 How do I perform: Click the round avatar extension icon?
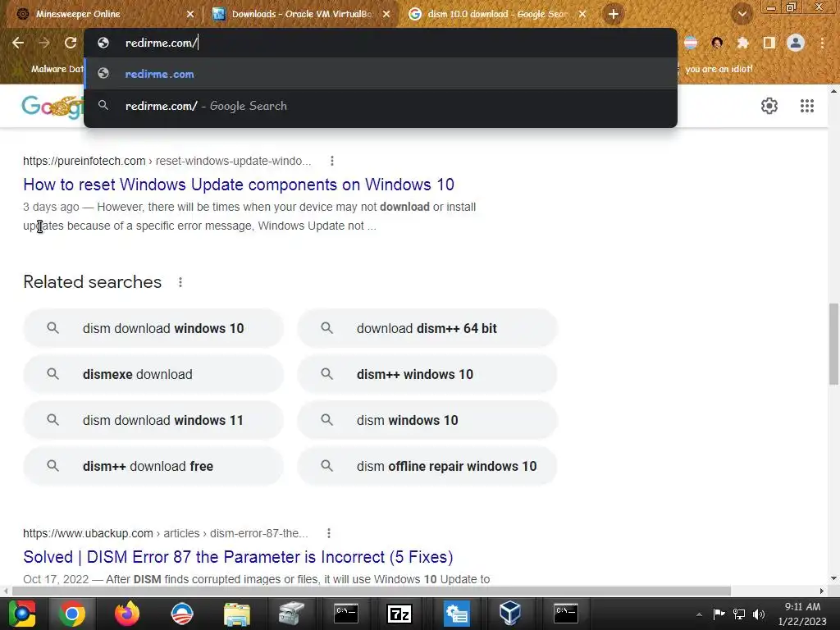click(717, 43)
